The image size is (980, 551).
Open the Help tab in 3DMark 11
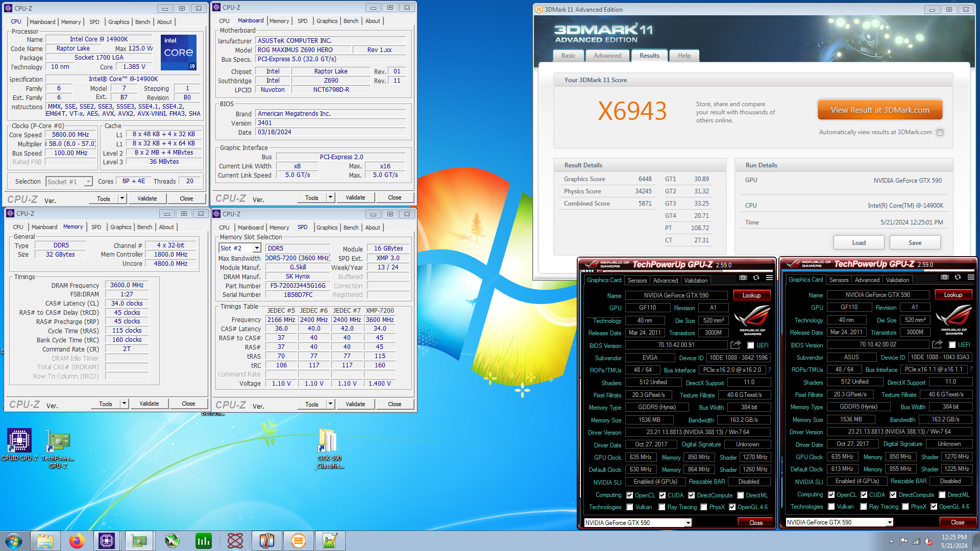(x=684, y=56)
